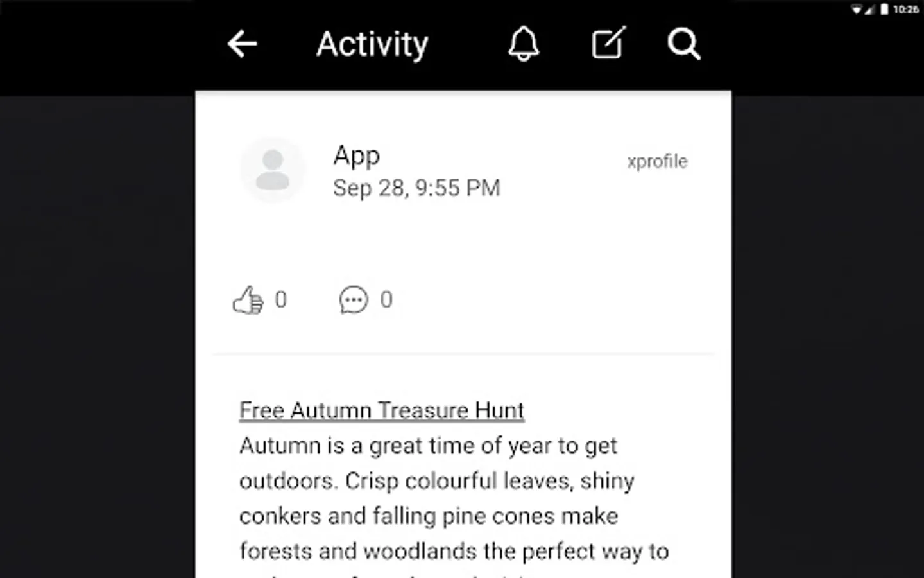Tap the Wi-Fi status icon
The height and width of the screenshot is (578, 924).
point(857,9)
